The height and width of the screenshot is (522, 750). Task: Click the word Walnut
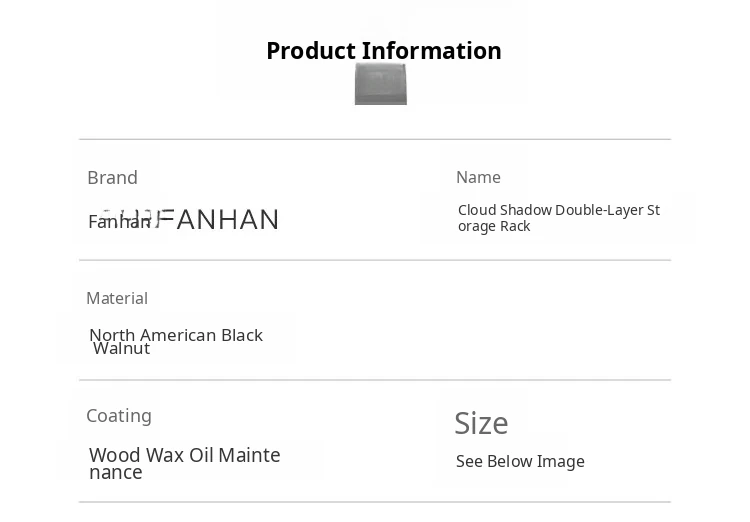pos(122,349)
